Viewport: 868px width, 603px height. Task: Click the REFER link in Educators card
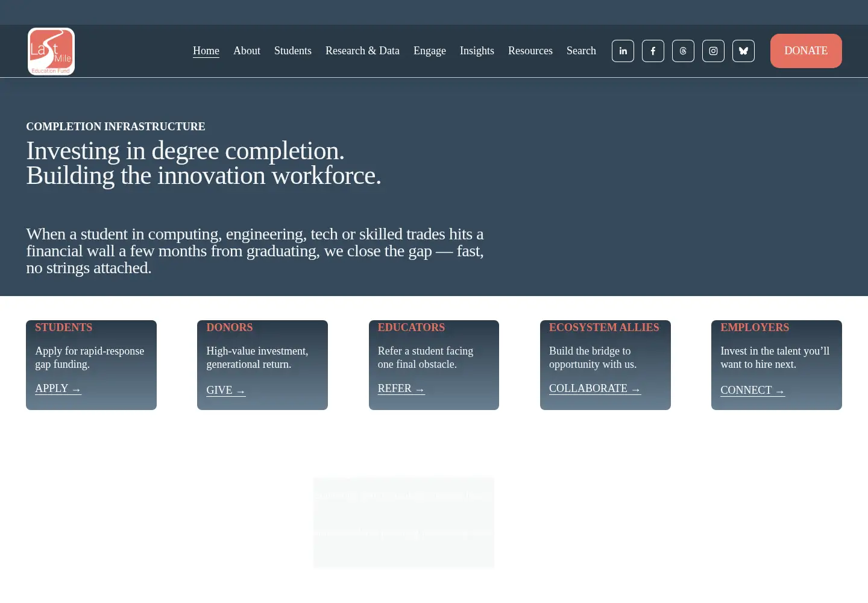[x=401, y=389]
